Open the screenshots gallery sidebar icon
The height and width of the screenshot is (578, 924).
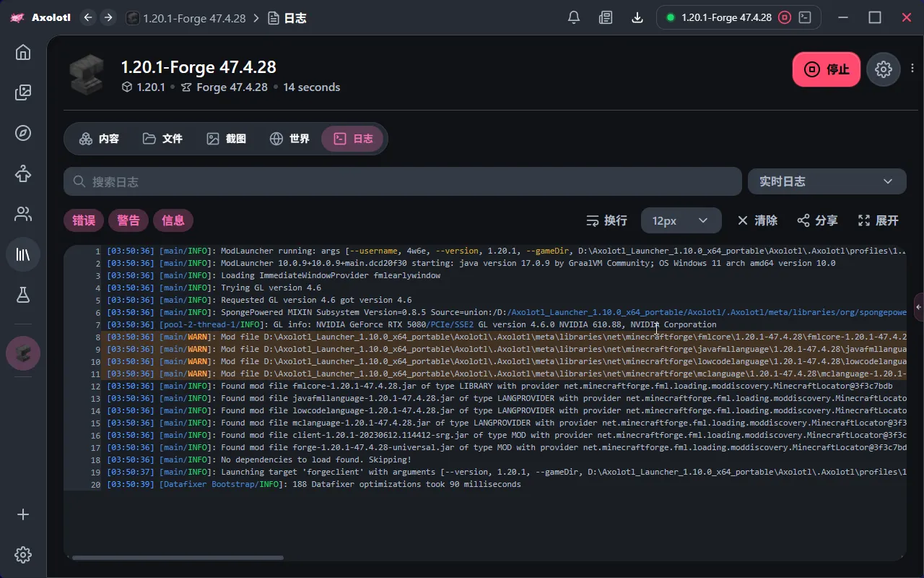coord(23,92)
